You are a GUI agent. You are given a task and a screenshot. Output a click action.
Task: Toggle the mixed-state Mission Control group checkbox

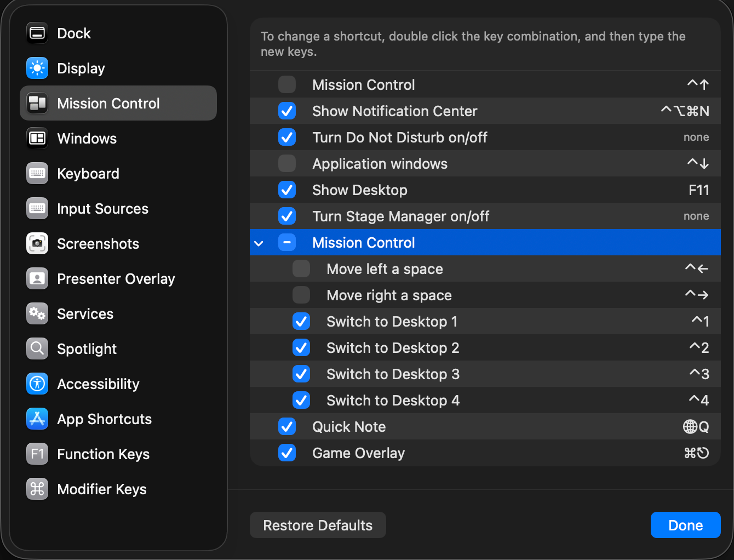coord(287,242)
